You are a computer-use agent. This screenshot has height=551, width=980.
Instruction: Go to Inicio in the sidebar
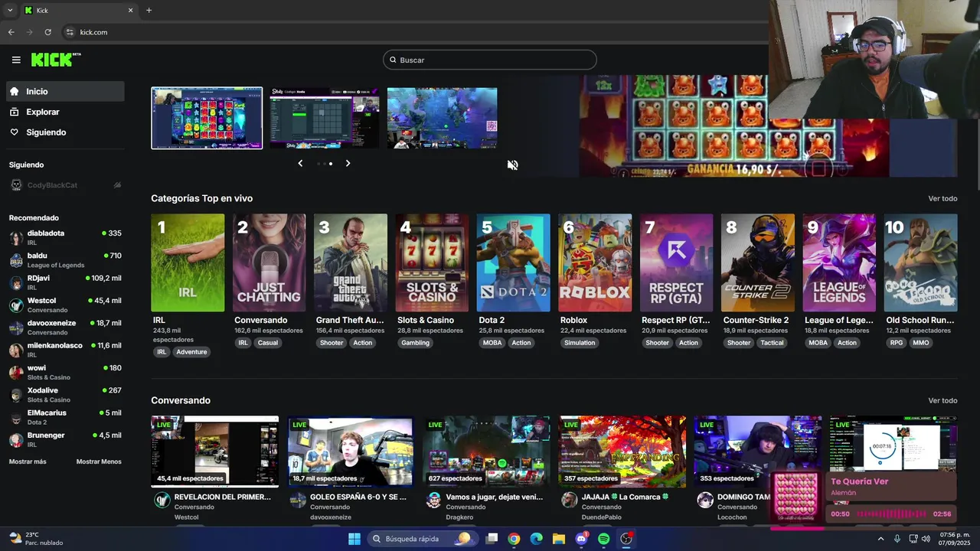coord(65,91)
